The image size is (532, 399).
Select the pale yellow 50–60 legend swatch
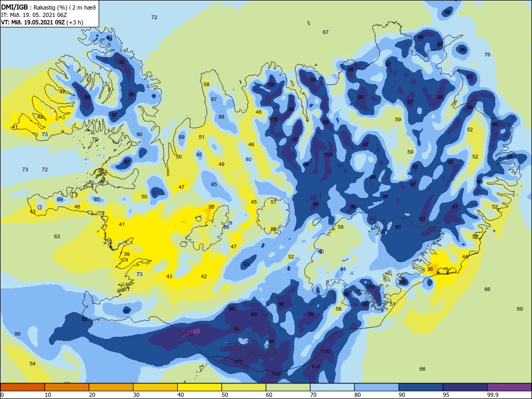point(244,387)
